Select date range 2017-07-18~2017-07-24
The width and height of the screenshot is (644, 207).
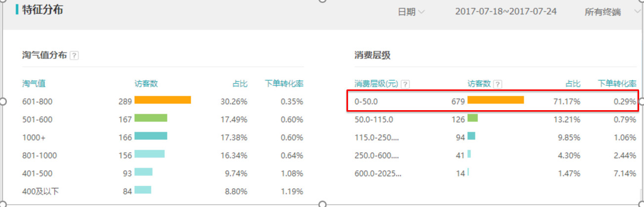tap(506, 11)
